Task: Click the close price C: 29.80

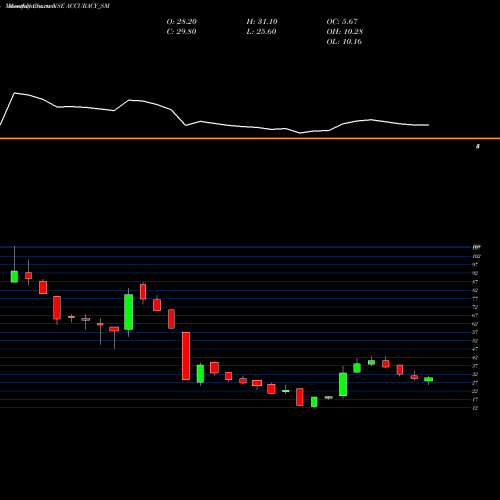Action: pyautogui.click(x=181, y=32)
